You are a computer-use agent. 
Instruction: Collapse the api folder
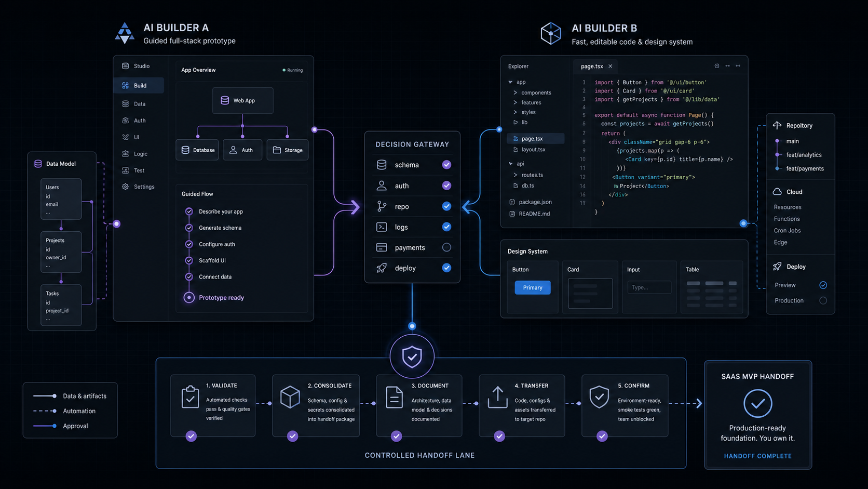pos(510,164)
